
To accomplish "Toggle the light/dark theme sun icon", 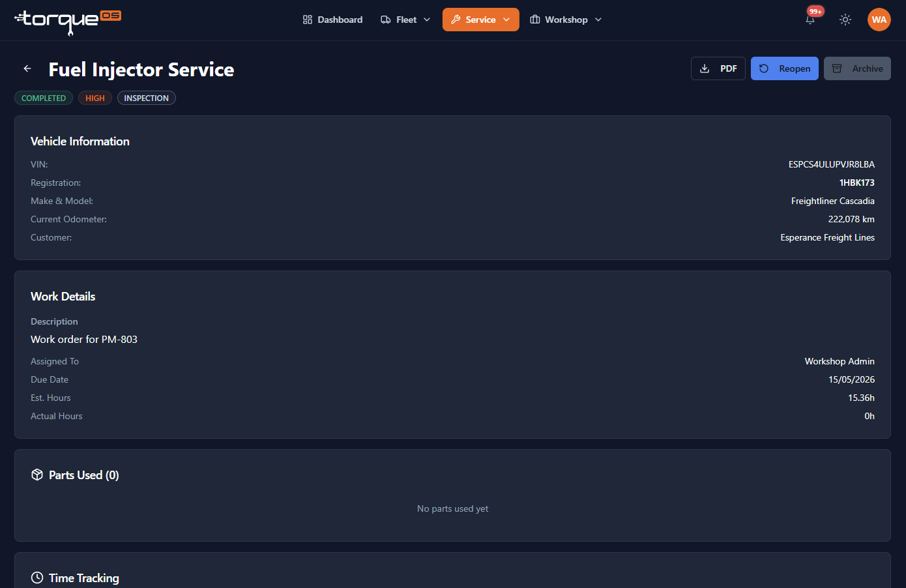I will click(x=845, y=20).
